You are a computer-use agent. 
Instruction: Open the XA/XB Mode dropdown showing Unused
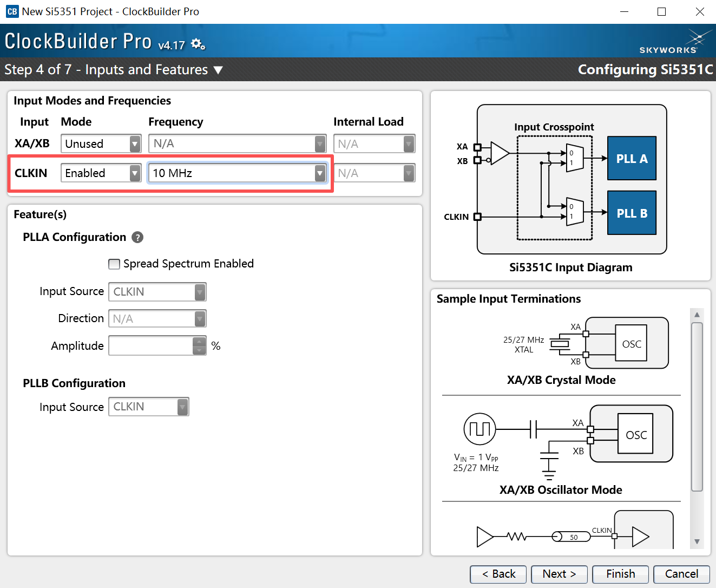pos(101,143)
